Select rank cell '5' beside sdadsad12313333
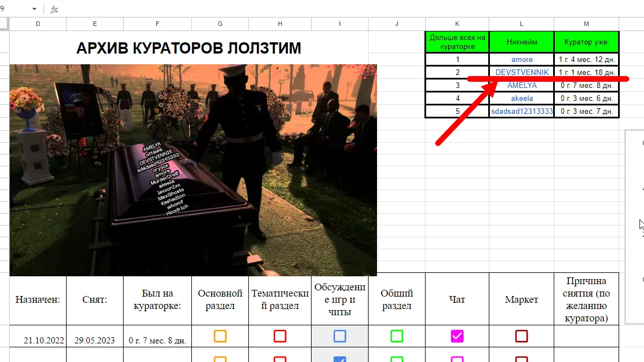 [457, 111]
